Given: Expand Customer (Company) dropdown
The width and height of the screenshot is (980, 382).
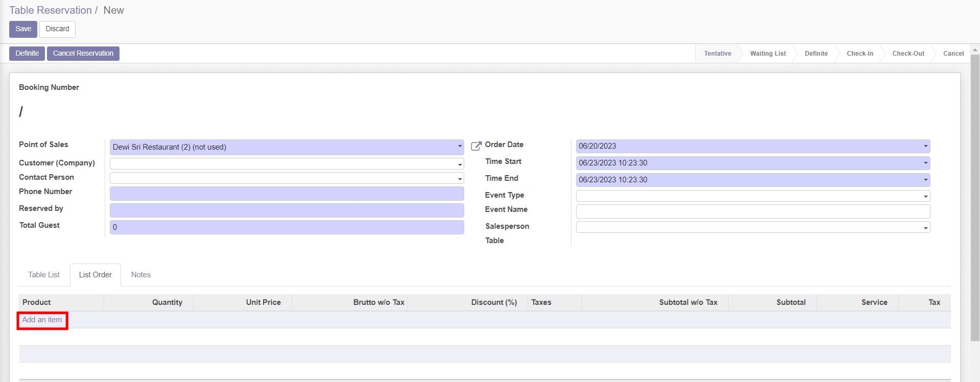Looking at the screenshot, I should 460,164.
